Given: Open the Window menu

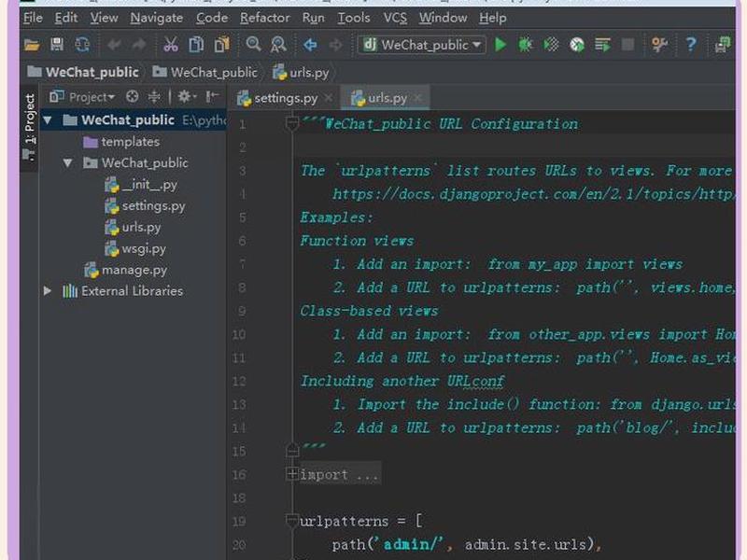Looking at the screenshot, I should coord(443,18).
